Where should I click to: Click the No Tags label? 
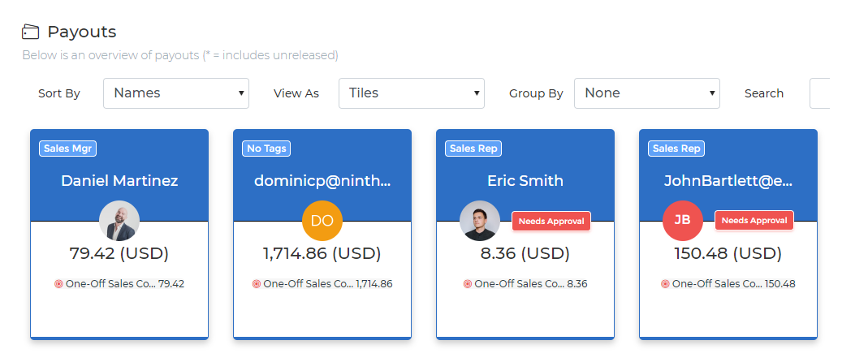266,149
